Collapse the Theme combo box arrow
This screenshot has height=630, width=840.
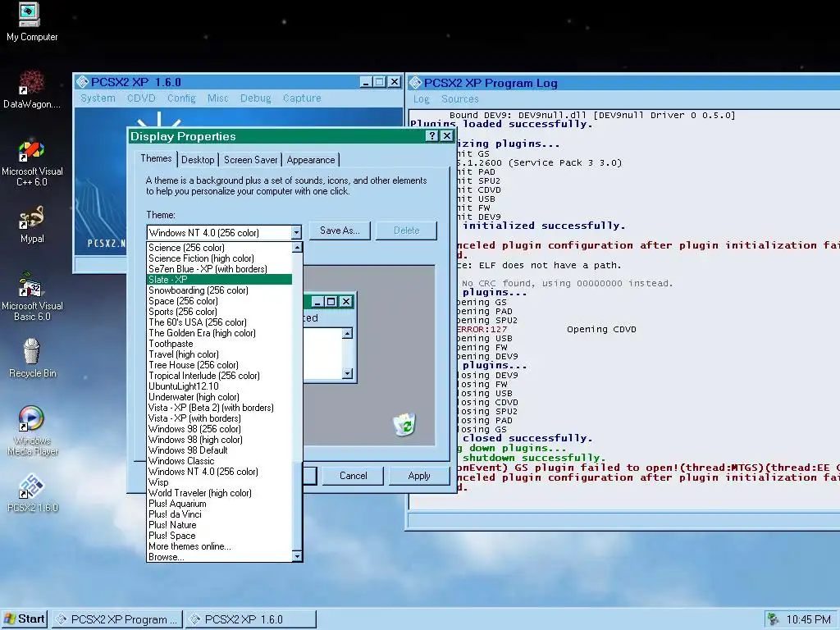click(296, 232)
